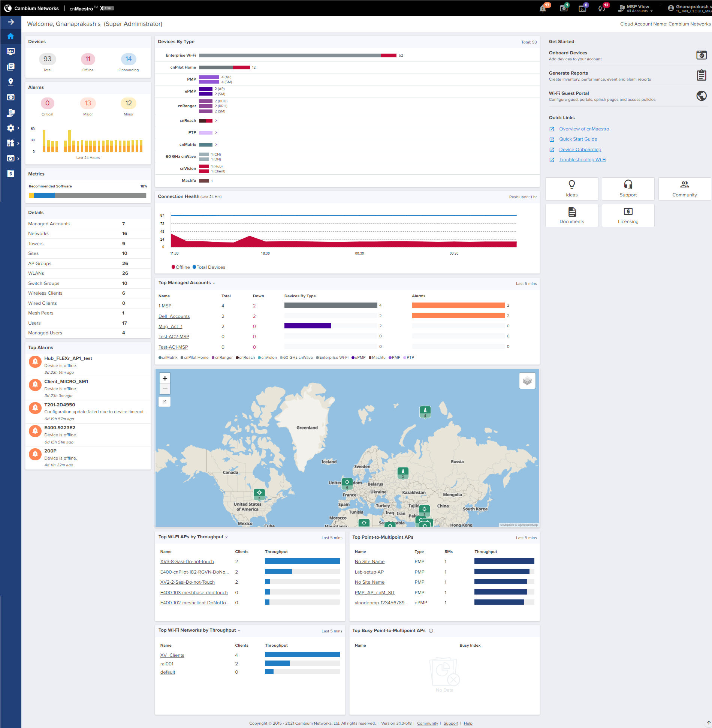Open the monitor and manage icon in sidebar
This screenshot has height=728, width=712.
10,51
